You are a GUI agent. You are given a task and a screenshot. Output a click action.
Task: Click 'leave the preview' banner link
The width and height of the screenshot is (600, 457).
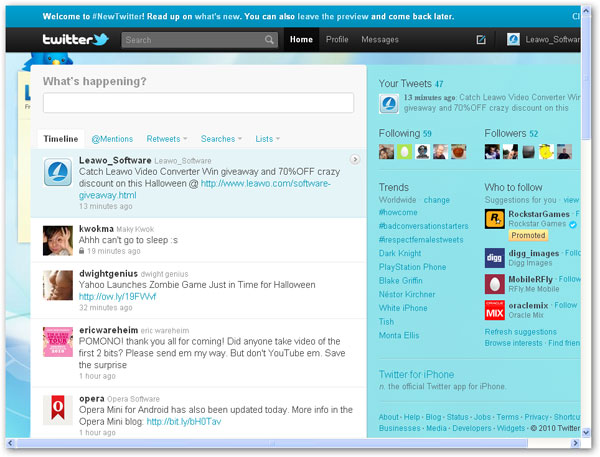pyautogui.click(x=333, y=16)
